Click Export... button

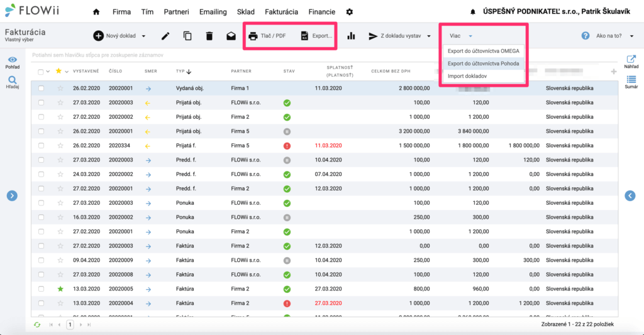tap(317, 36)
